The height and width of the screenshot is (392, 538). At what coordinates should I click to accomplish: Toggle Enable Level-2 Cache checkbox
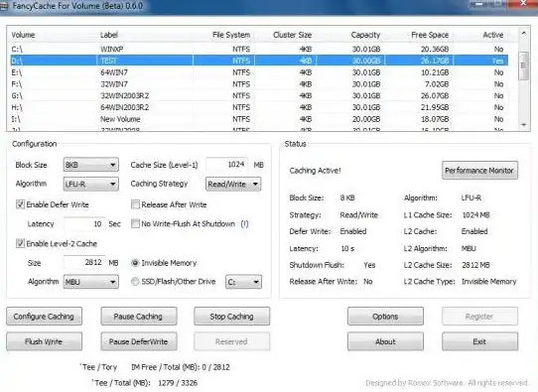[20, 243]
